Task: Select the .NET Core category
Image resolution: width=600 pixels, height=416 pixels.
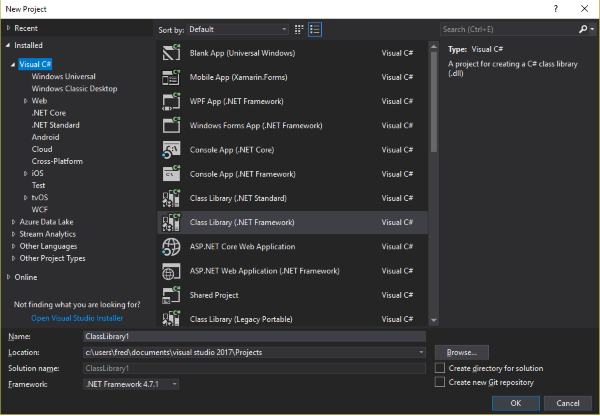Action: pos(49,113)
